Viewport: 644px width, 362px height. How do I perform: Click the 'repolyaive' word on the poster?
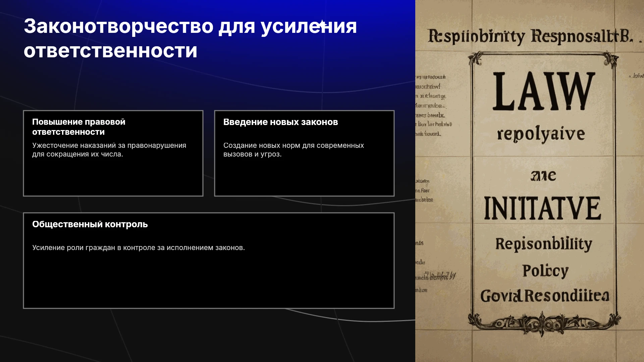pos(541,134)
